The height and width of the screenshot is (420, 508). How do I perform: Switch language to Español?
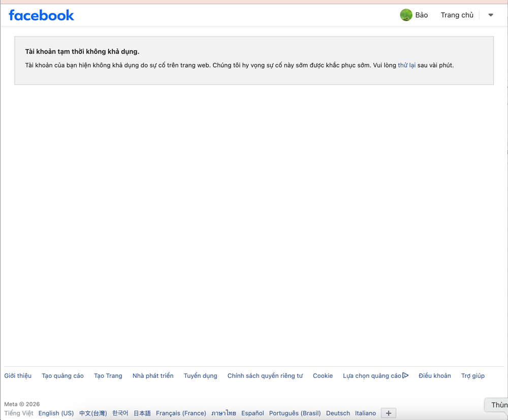click(252, 413)
